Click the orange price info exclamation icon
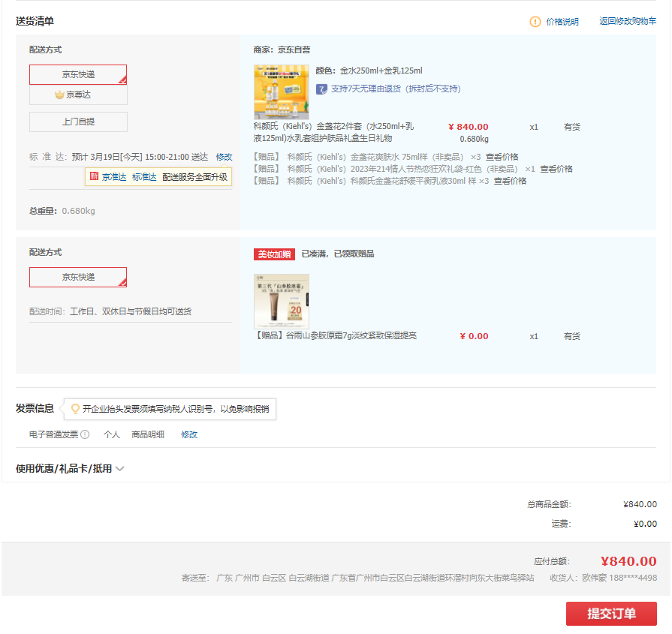 [x=535, y=22]
